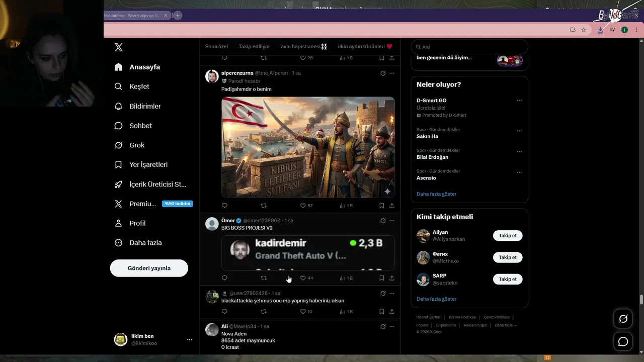Viewport: 644px width, 362px height.
Task: Like alperenzurna's post with 57 likes
Action: coord(306,206)
